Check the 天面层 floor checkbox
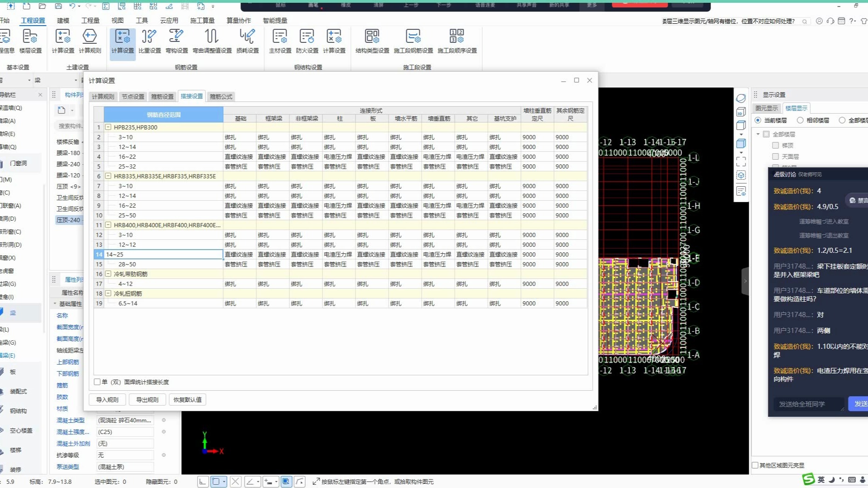The width and height of the screenshot is (868, 488). click(x=776, y=156)
